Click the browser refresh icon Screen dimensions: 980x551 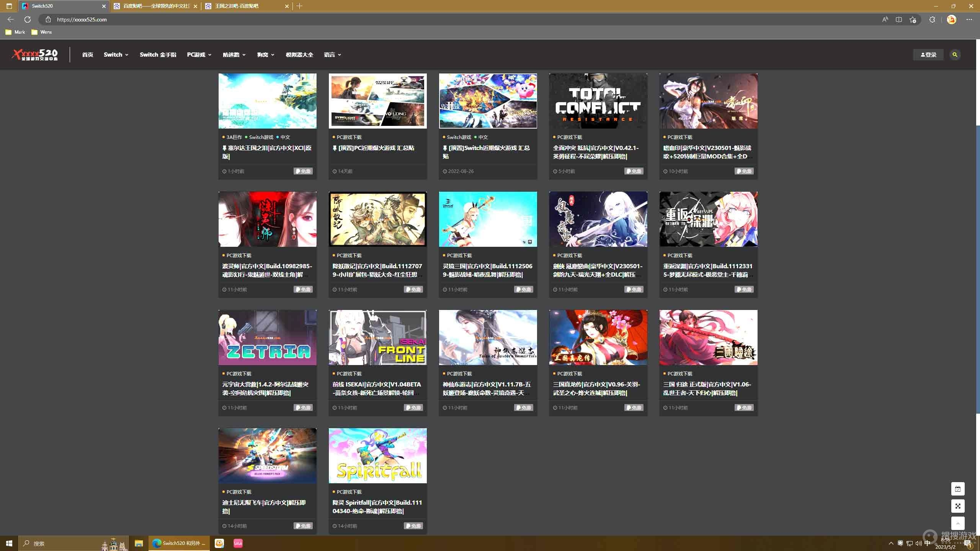(x=28, y=20)
